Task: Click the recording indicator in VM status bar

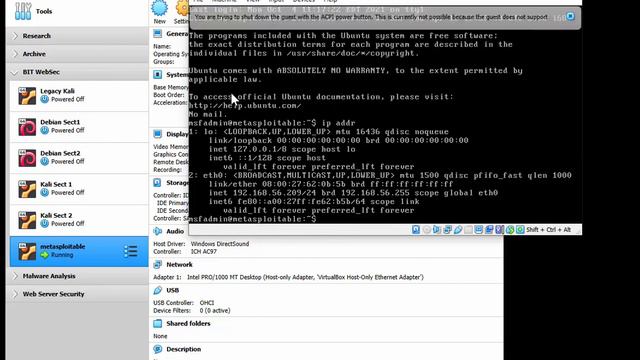Action: tap(489, 230)
